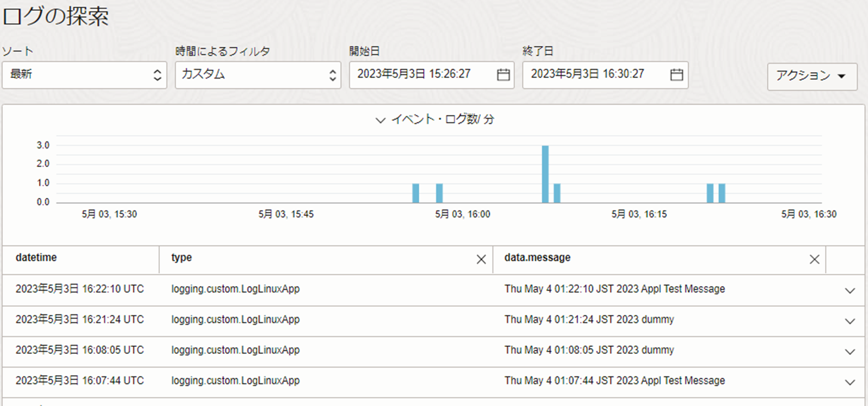
Task: Click the 開始日 date field
Action: pos(431,75)
